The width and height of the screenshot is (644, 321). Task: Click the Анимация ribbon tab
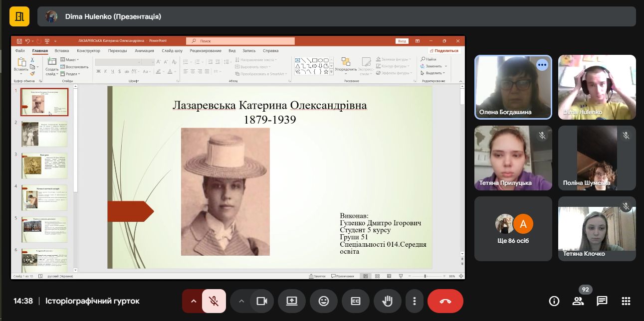[x=144, y=51]
